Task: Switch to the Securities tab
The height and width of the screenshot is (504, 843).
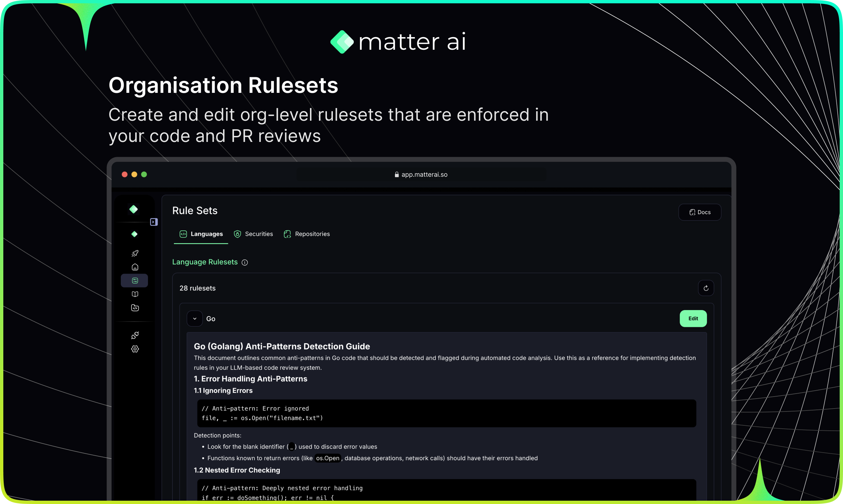Action: (254, 234)
